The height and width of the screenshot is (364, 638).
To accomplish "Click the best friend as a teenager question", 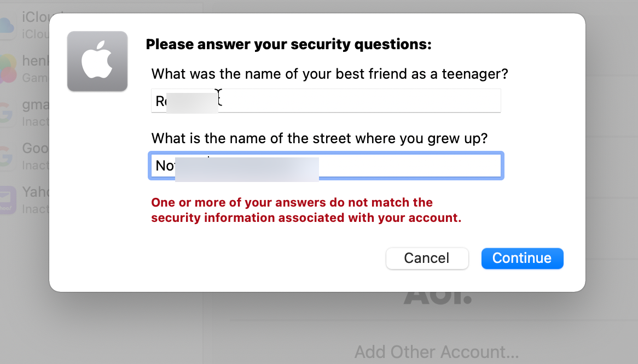I will click(329, 74).
